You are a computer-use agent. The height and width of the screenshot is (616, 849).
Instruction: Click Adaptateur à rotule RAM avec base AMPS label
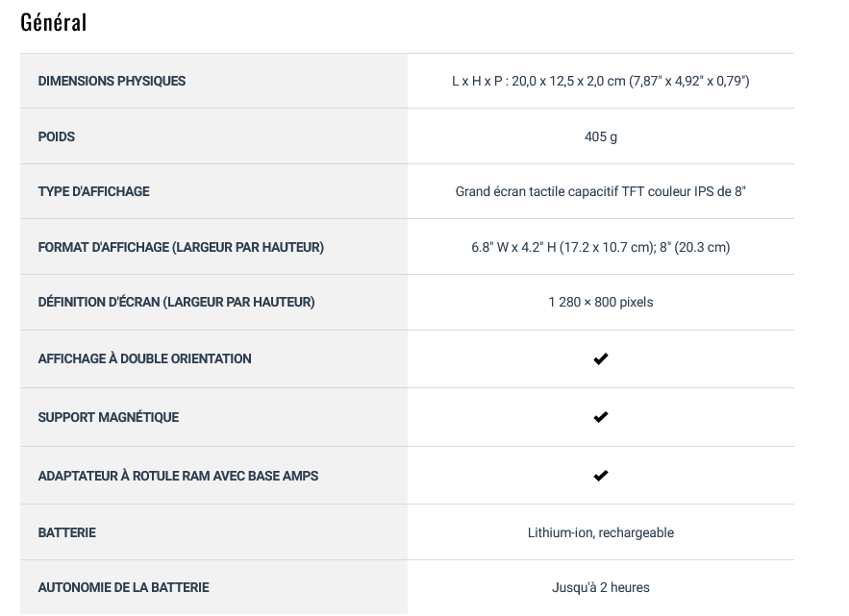178,476
